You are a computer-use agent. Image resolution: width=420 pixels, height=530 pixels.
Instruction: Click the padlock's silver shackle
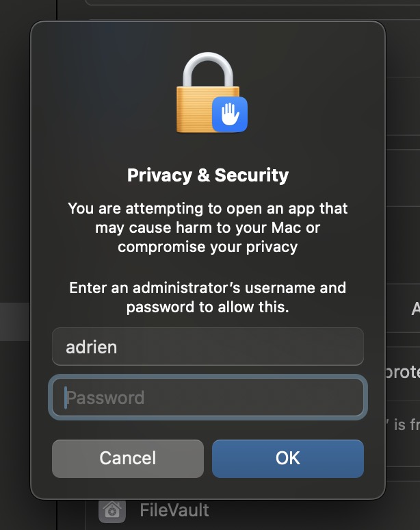pos(208,69)
